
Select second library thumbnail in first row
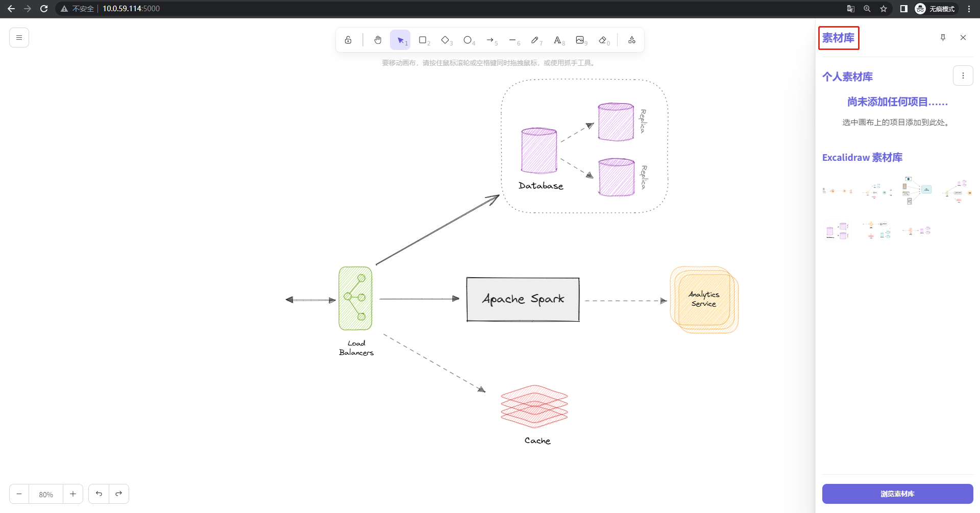(x=877, y=191)
